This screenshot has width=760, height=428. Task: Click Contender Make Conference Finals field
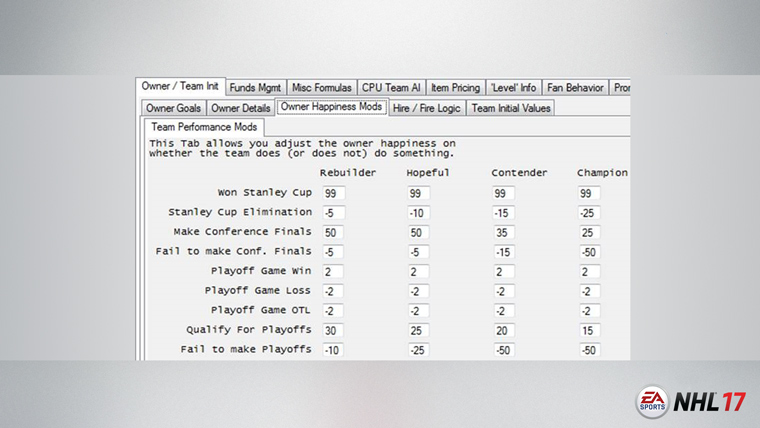click(x=503, y=232)
